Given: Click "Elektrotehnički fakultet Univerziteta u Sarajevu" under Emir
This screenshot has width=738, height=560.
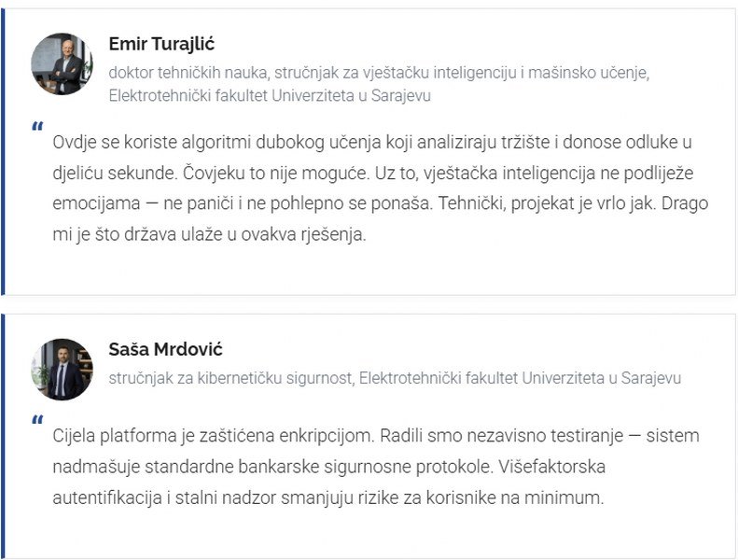Looking at the screenshot, I should point(270,95).
